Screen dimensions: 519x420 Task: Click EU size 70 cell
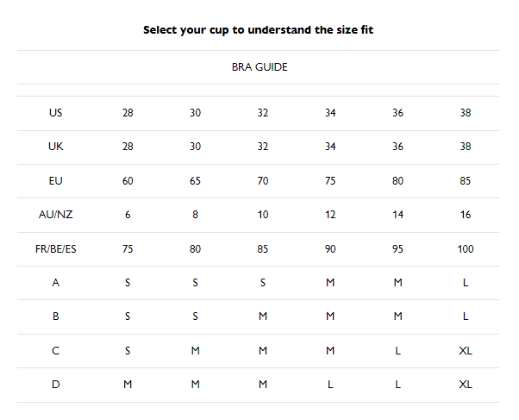point(263,181)
